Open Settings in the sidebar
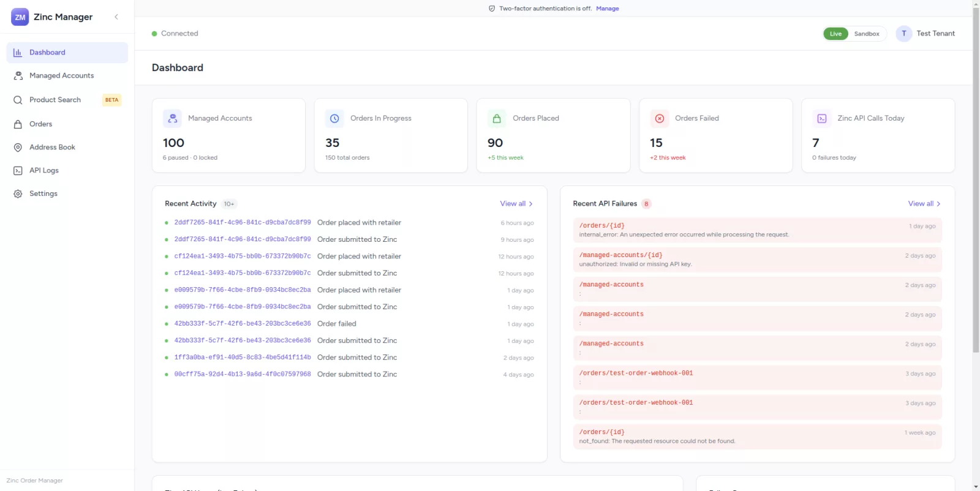Image resolution: width=980 pixels, height=491 pixels. (67, 194)
